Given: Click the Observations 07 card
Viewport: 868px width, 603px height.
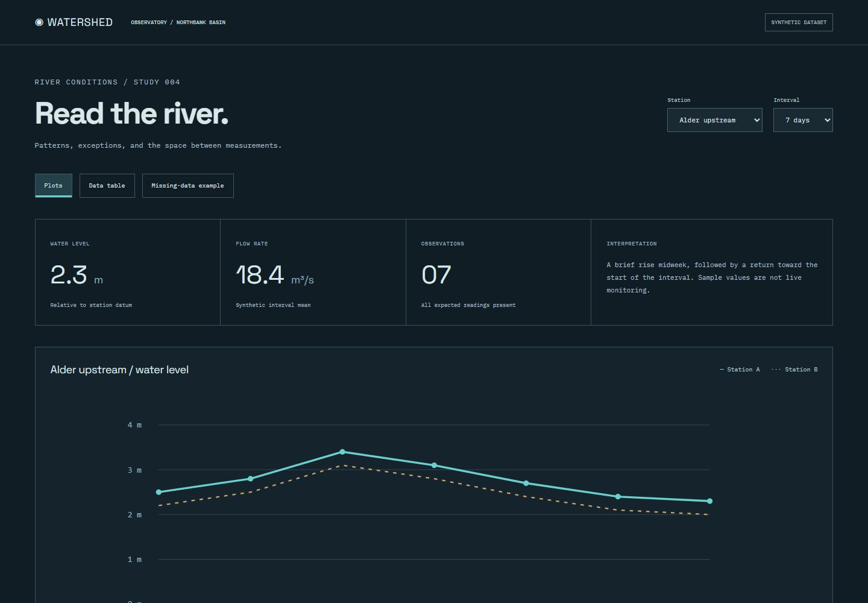Looking at the screenshot, I should point(498,273).
